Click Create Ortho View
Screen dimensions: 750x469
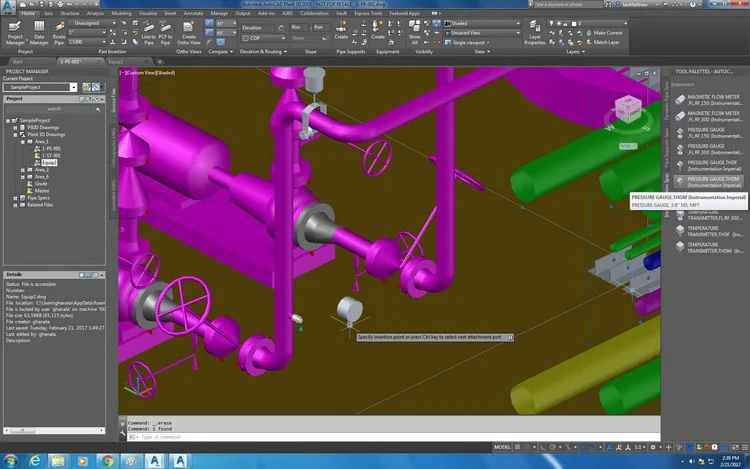[x=188, y=33]
